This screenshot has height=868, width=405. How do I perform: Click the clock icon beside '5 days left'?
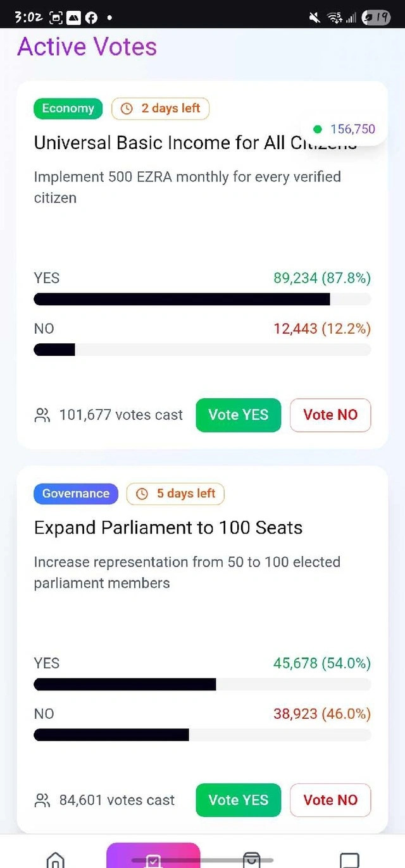click(142, 494)
